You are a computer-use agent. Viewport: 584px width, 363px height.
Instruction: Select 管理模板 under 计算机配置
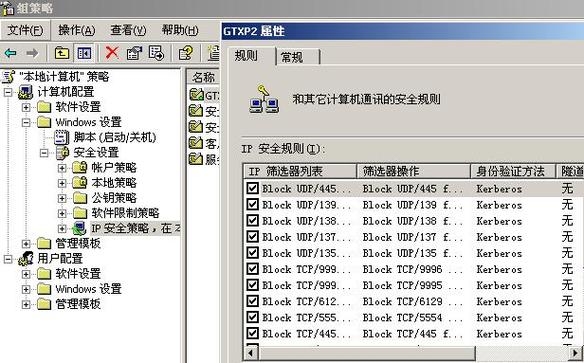(x=78, y=243)
